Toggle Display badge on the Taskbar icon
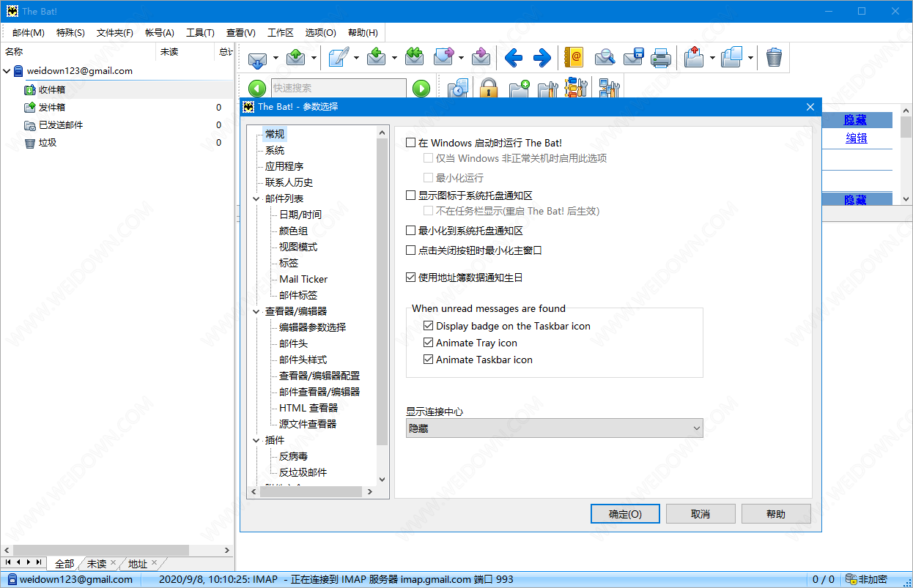This screenshot has height=588, width=913. point(429,326)
